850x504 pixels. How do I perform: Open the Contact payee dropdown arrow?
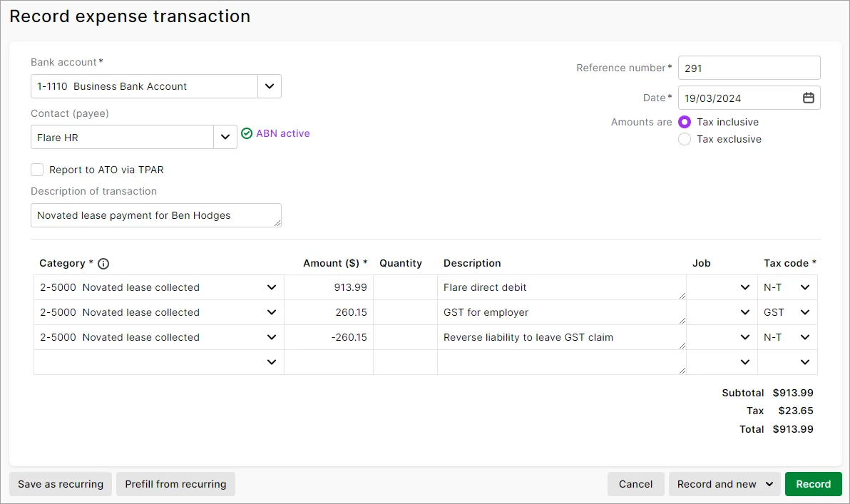tap(225, 137)
